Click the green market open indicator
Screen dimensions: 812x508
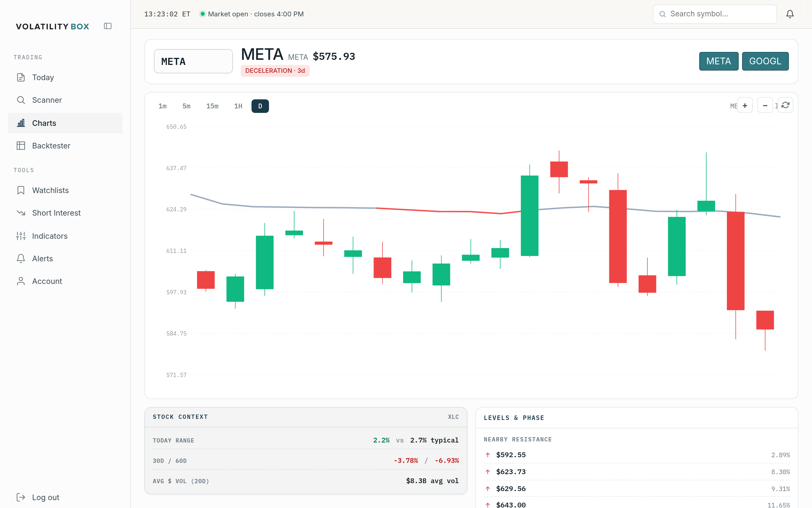202,14
